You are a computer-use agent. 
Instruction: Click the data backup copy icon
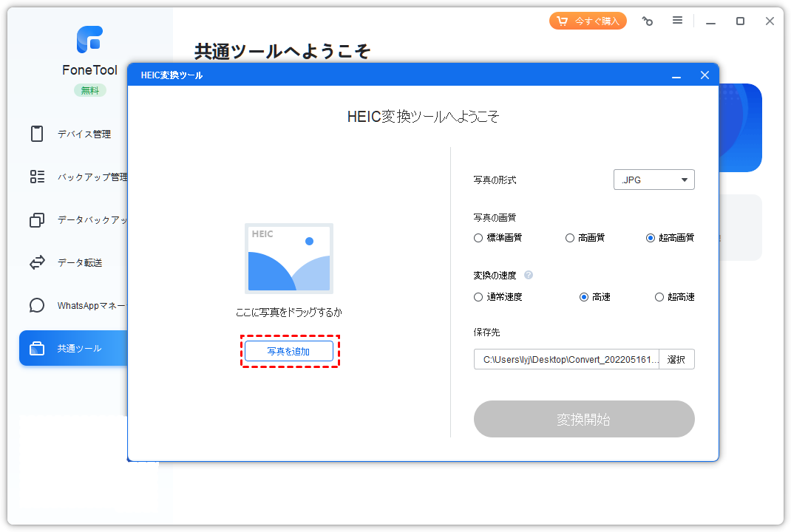click(x=37, y=220)
